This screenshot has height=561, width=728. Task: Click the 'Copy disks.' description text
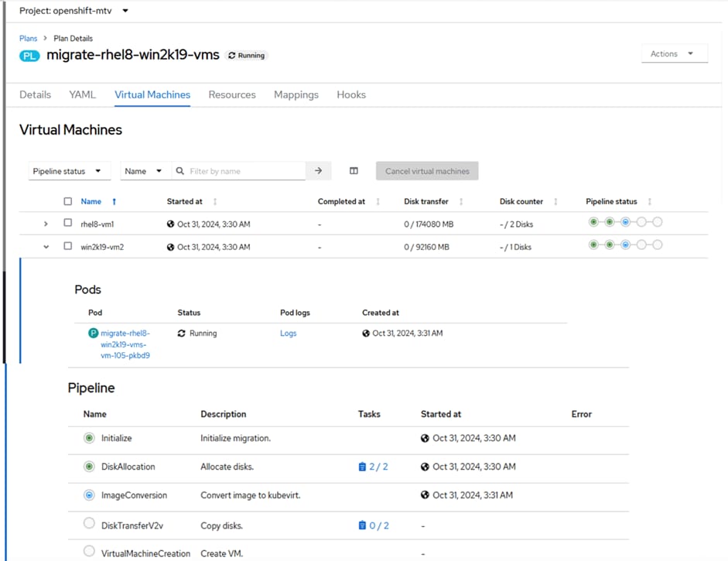[221, 525]
